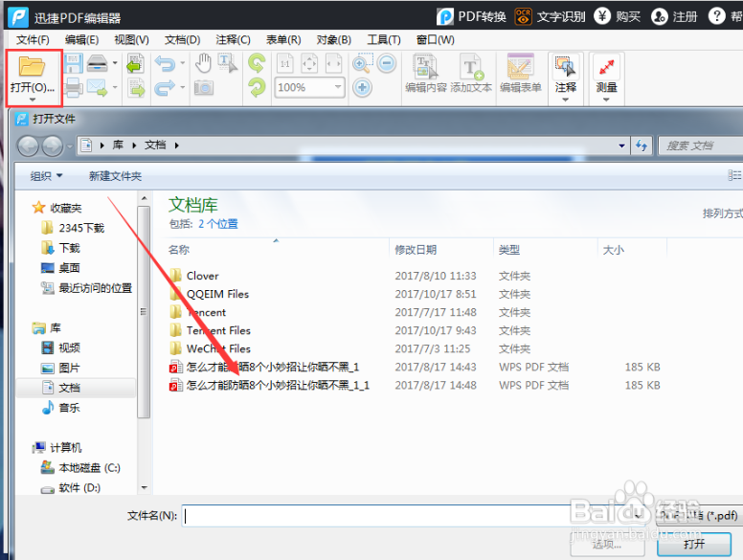
Task: Select 桌面 in the sidebar
Action: coord(60,268)
